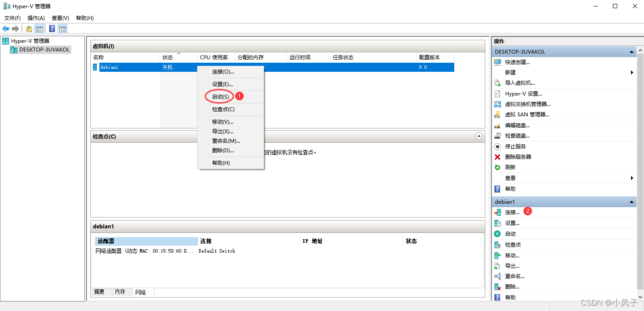Expand the 新建 submenu arrow

tap(632, 73)
